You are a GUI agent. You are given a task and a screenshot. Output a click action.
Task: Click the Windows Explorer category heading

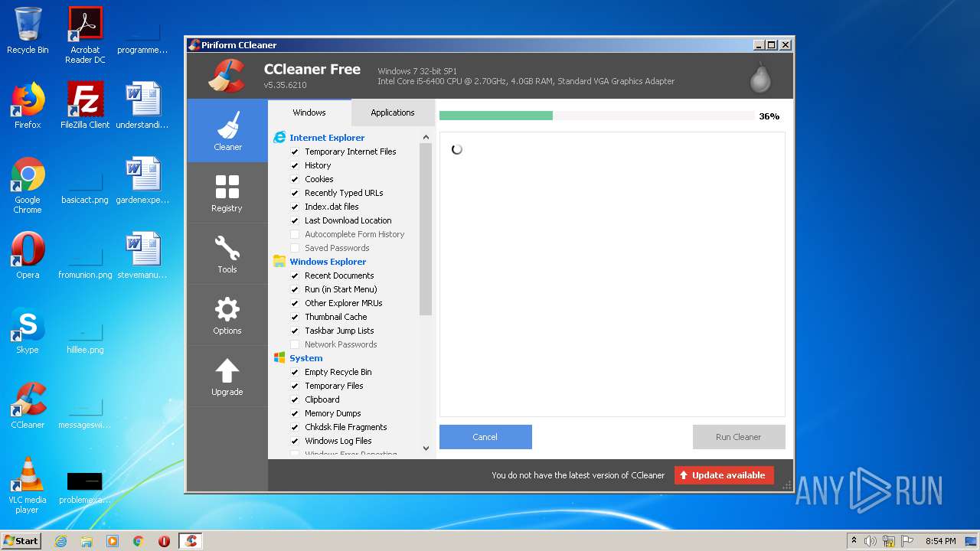coord(328,262)
